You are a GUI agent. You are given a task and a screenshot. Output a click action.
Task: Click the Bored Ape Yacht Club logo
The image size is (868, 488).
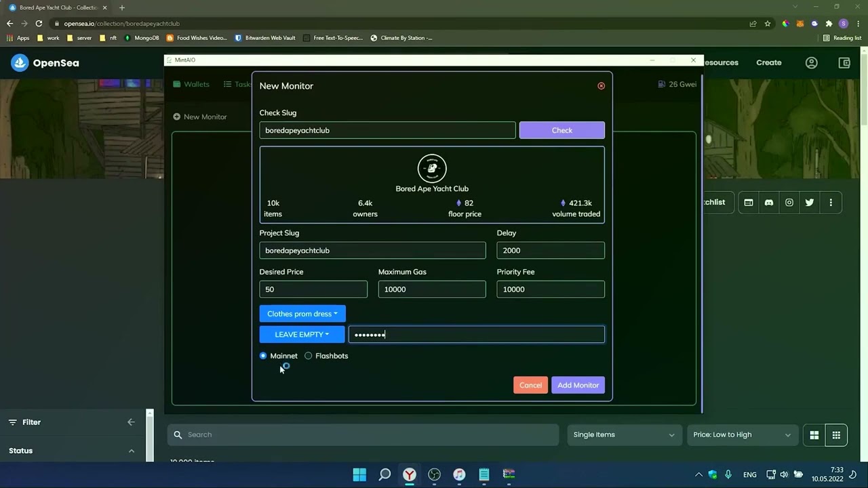coord(432,169)
